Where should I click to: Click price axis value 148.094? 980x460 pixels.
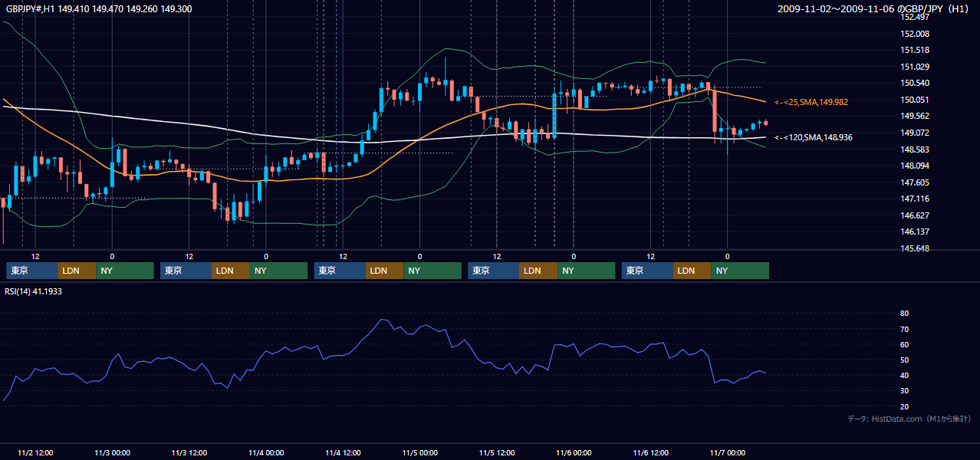click(x=915, y=166)
